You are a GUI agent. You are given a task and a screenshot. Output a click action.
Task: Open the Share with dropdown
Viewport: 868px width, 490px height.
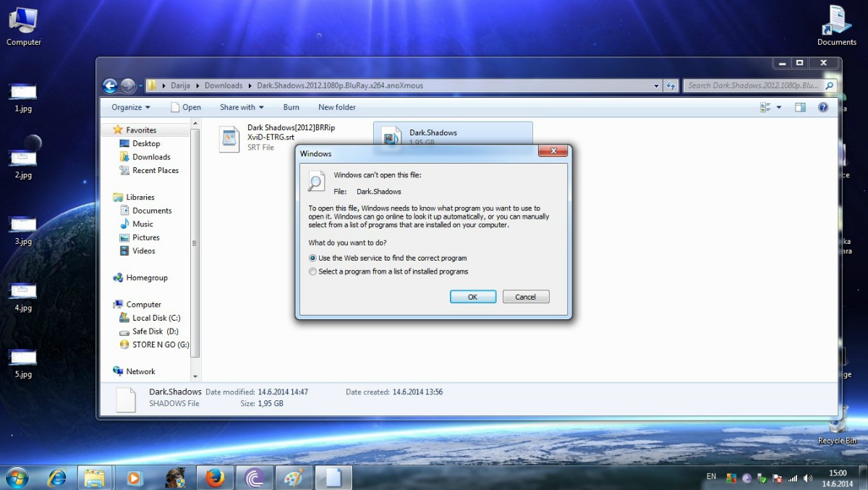(x=242, y=107)
